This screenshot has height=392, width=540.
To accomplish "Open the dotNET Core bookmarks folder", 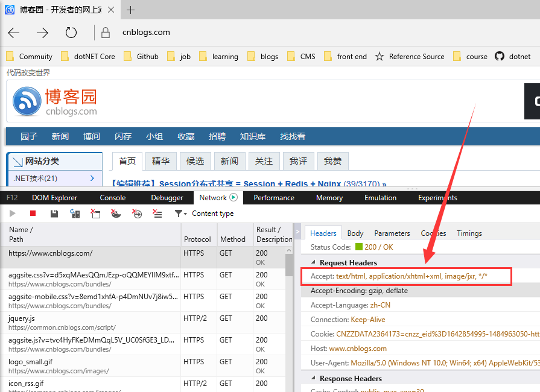I will click(88, 57).
